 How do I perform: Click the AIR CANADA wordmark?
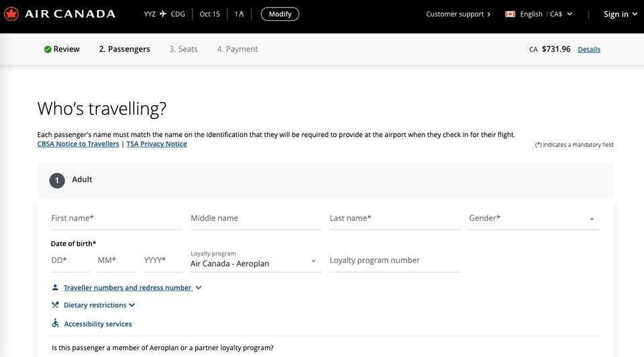[x=70, y=14]
